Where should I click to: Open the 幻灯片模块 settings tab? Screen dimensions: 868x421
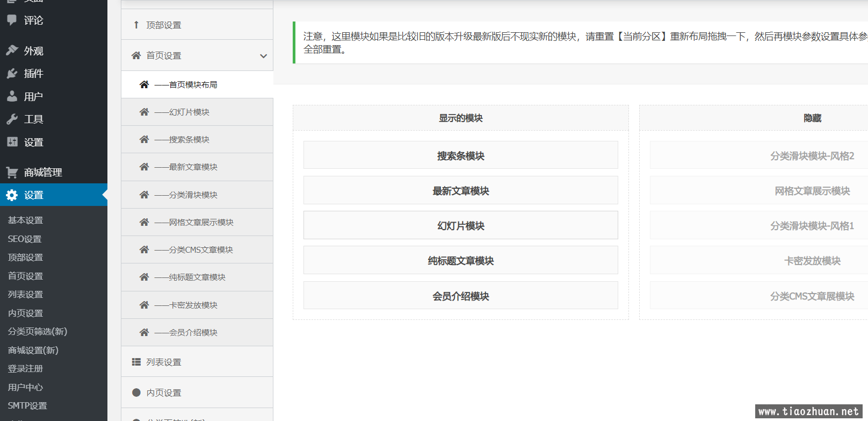coord(189,112)
